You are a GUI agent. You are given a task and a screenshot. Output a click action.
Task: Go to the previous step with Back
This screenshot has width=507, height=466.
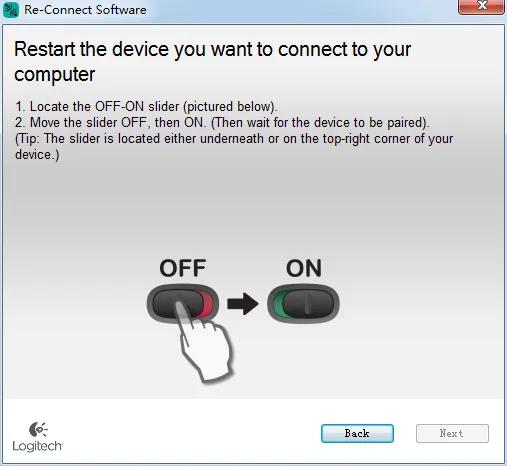(x=357, y=433)
